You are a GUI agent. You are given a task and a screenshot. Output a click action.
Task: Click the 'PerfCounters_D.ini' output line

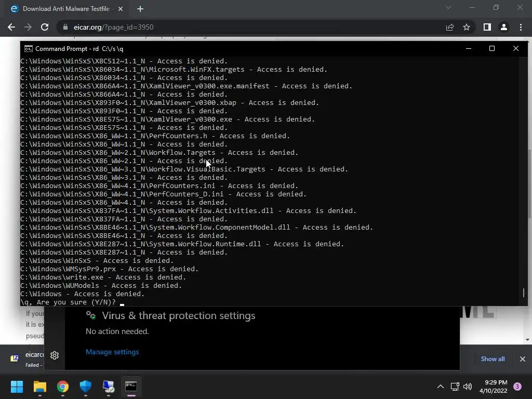coord(164,194)
